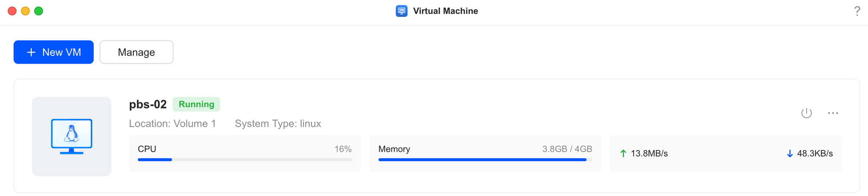Click the blue download speed arrow icon

pyautogui.click(x=790, y=154)
